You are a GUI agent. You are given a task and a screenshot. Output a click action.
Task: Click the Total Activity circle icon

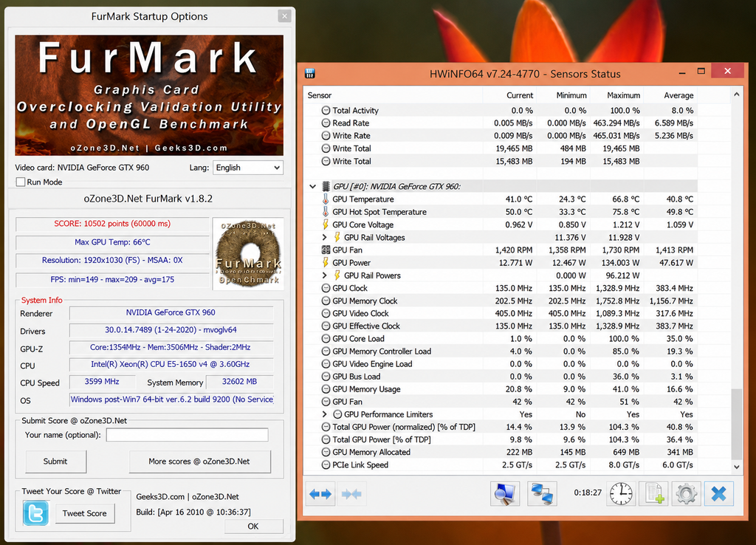coord(326,111)
